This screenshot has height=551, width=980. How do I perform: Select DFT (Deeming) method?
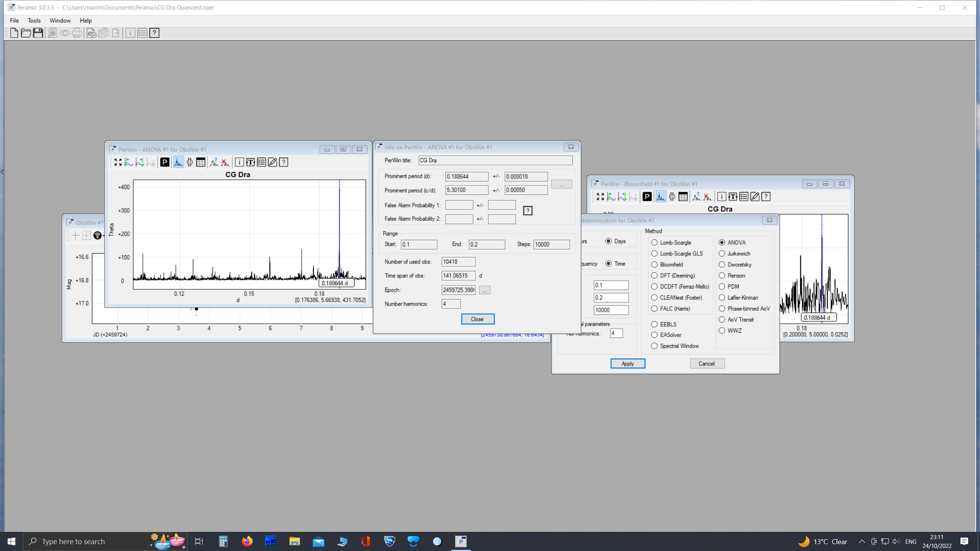tap(654, 275)
